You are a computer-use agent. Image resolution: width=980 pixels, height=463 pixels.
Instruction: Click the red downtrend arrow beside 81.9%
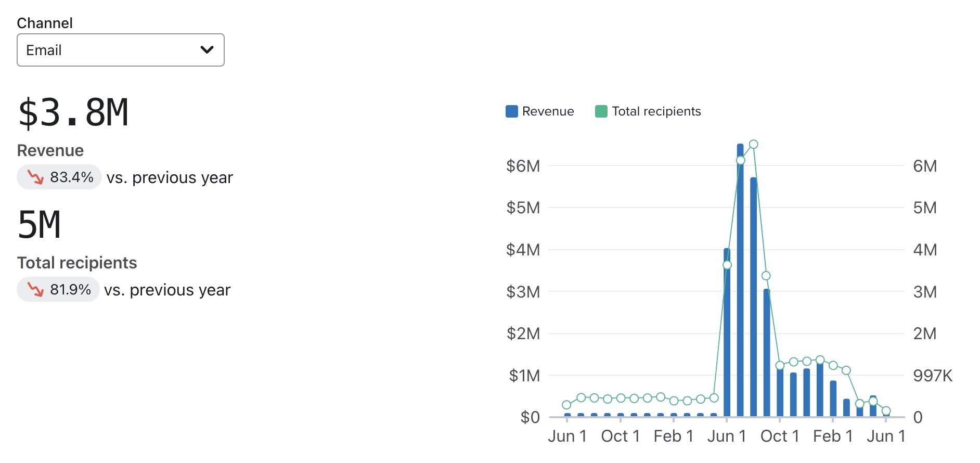click(x=35, y=290)
